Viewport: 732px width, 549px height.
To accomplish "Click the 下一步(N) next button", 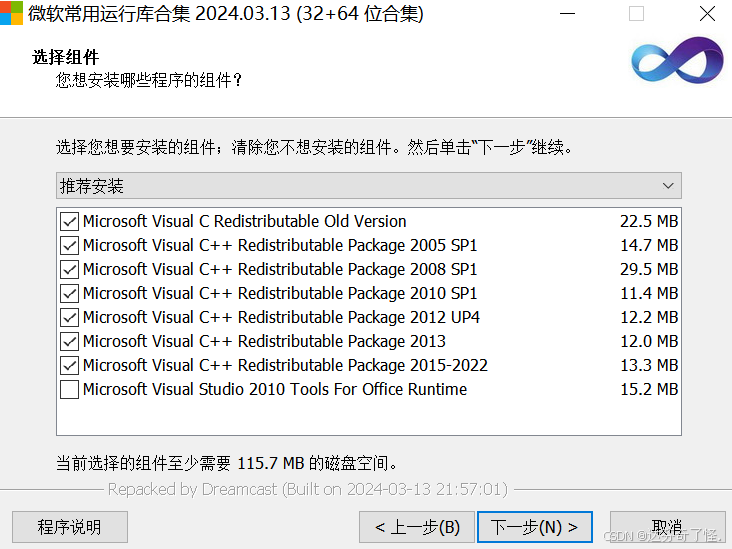I will point(535,527).
